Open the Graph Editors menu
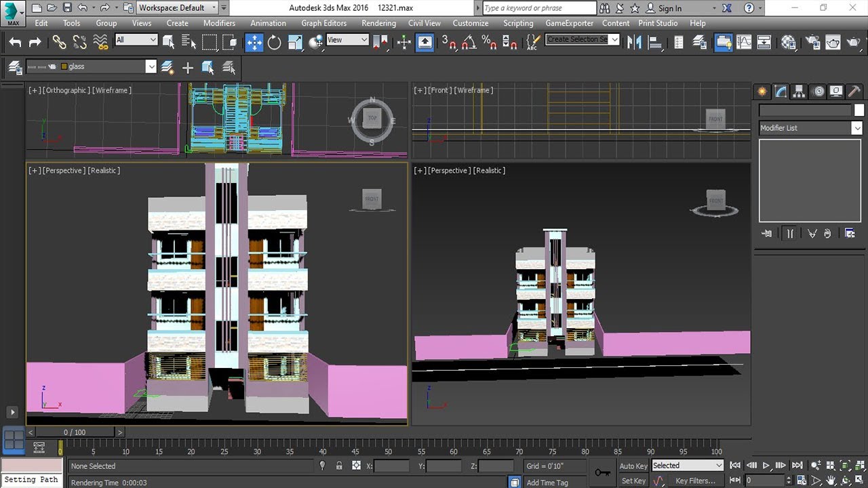 [324, 23]
